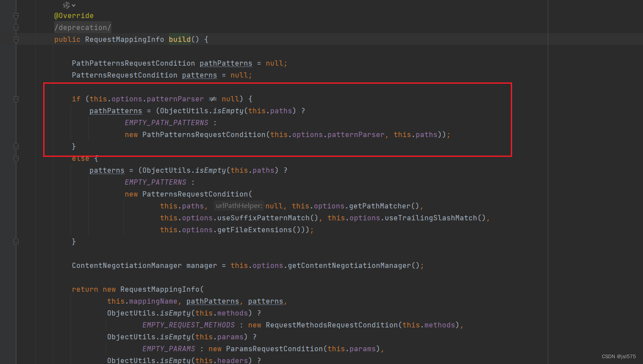Place cursor on the EMPTY_PATH_PATTERNS constant

click(166, 123)
